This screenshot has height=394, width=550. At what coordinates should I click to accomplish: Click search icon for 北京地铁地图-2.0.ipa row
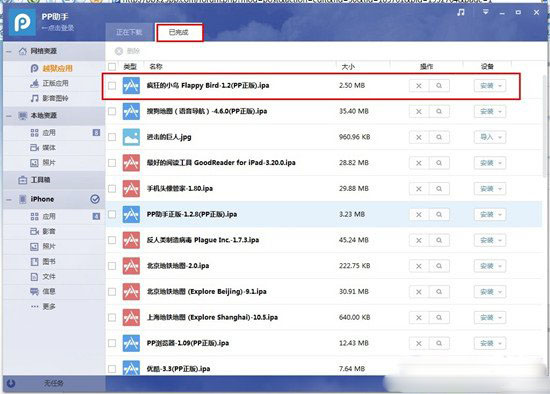click(x=439, y=266)
